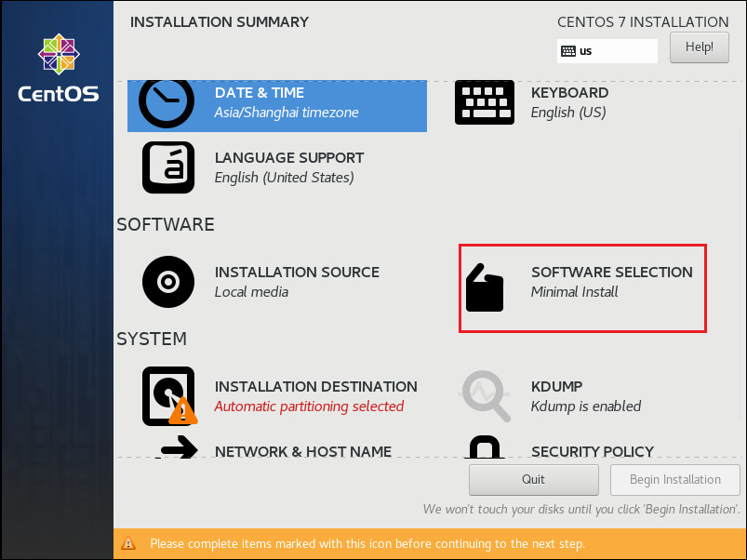This screenshot has height=560, width=747.
Task: Click the Quit button
Action: pos(534,479)
